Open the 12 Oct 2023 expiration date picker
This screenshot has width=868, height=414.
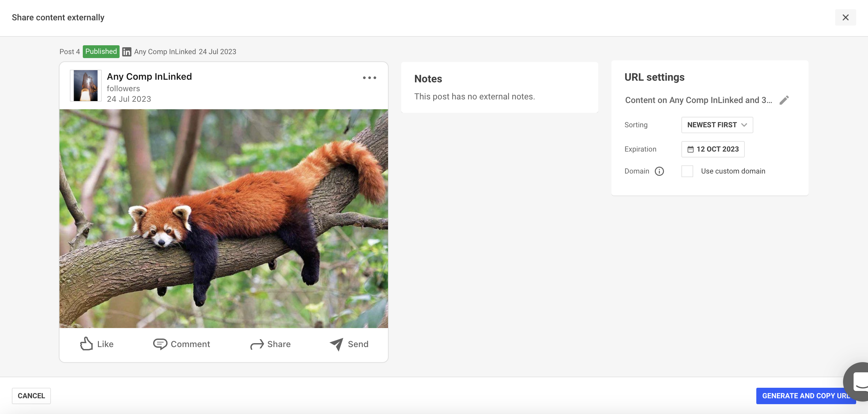pos(713,149)
